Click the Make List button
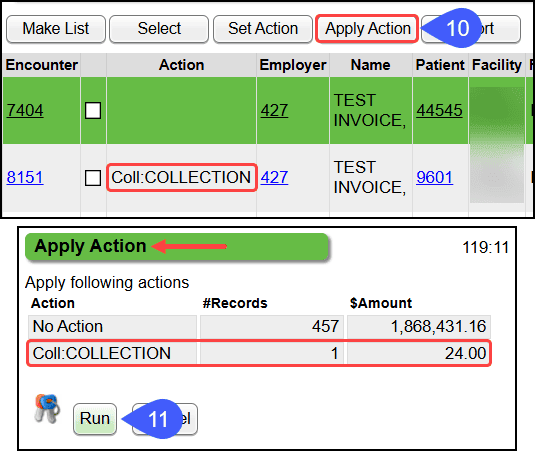 (56, 29)
